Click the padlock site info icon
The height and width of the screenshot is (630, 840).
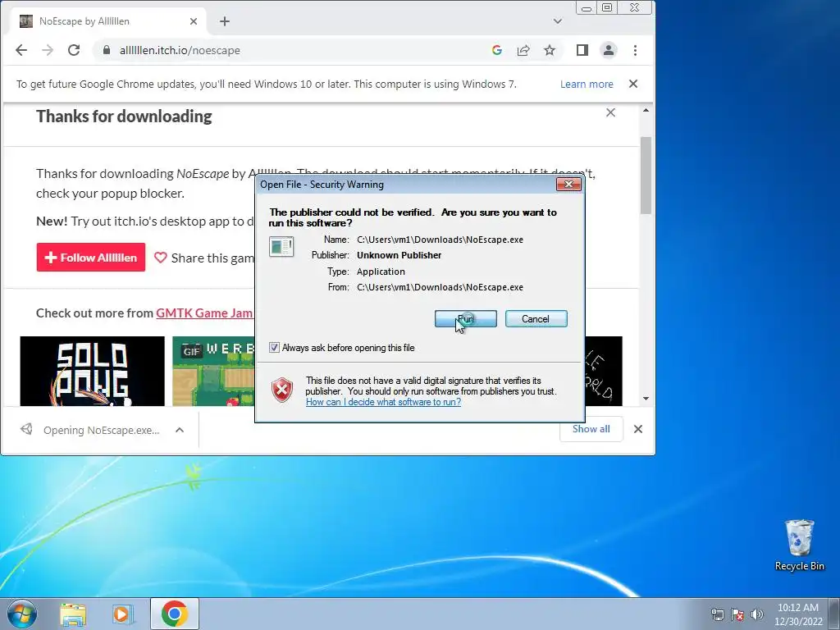click(x=107, y=50)
